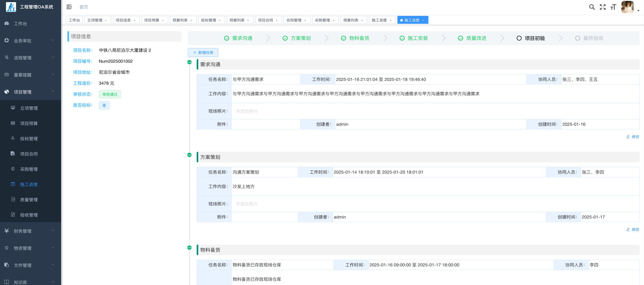644x285 pixels.
Task: Open the font size settings icon
Action: pos(613,7)
